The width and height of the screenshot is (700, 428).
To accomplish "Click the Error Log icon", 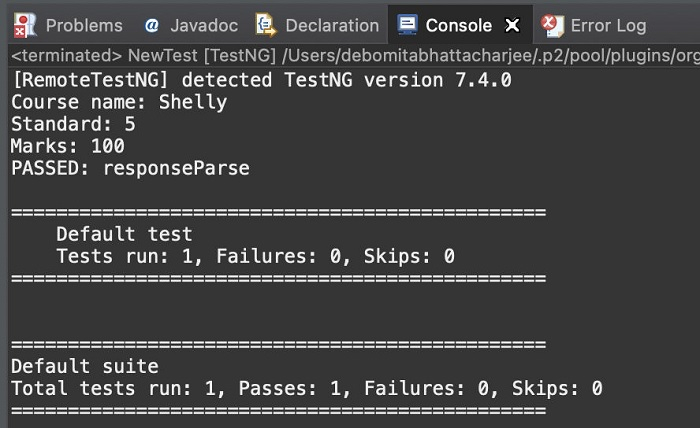I will click(551, 25).
